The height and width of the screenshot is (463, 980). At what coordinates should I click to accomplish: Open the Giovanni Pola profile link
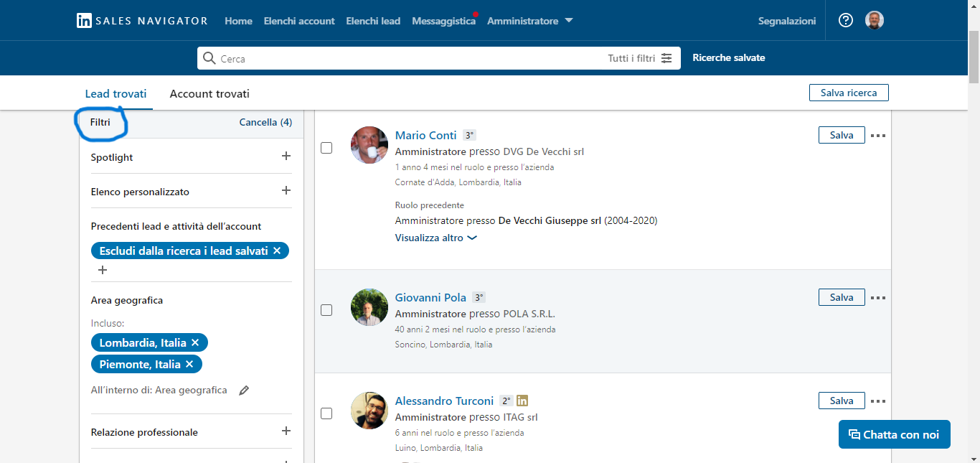point(430,297)
